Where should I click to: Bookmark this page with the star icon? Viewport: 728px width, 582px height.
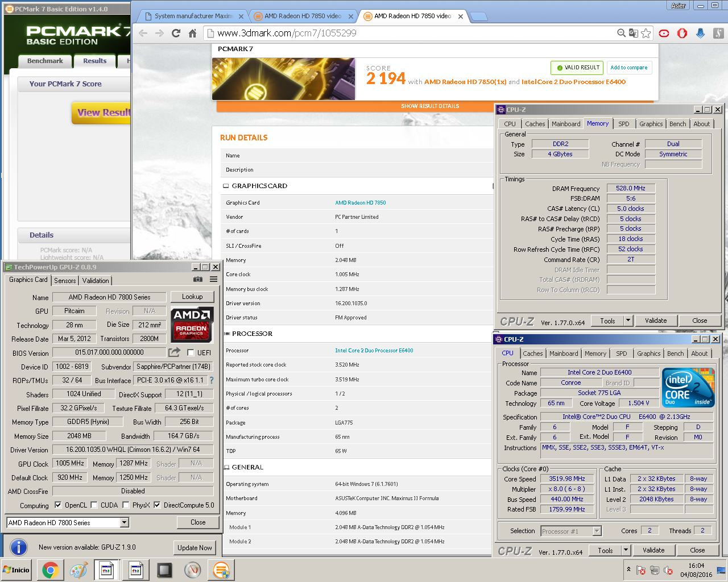pos(646,33)
